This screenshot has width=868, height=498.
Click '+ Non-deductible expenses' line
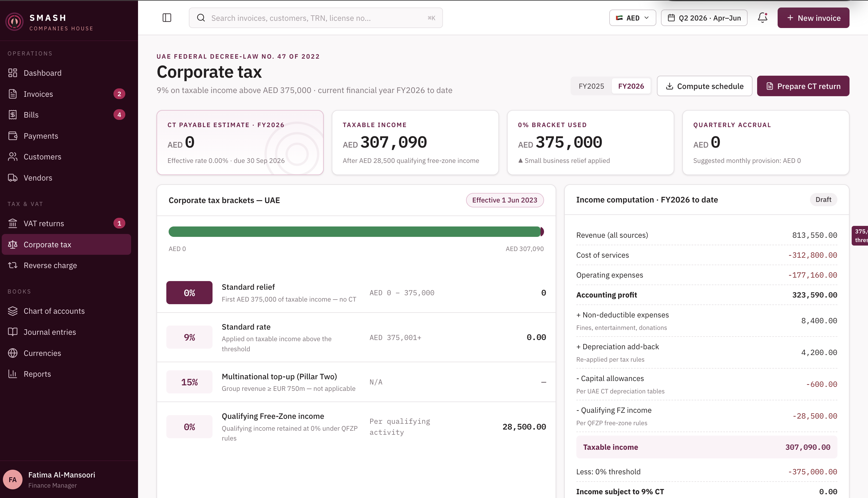pyautogui.click(x=707, y=320)
